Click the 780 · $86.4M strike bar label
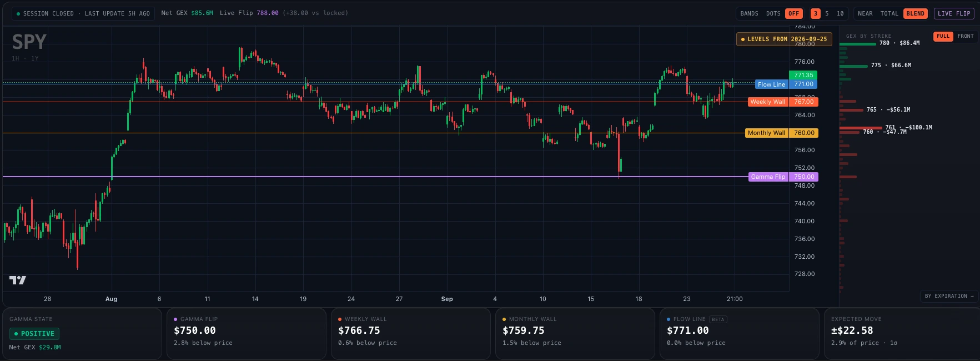This screenshot has width=980, height=361. click(x=899, y=43)
